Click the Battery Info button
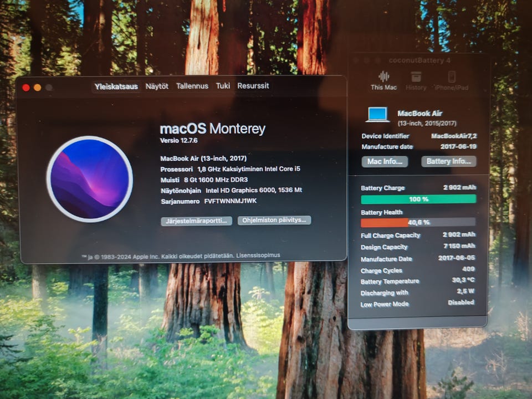 click(x=448, y=161)
